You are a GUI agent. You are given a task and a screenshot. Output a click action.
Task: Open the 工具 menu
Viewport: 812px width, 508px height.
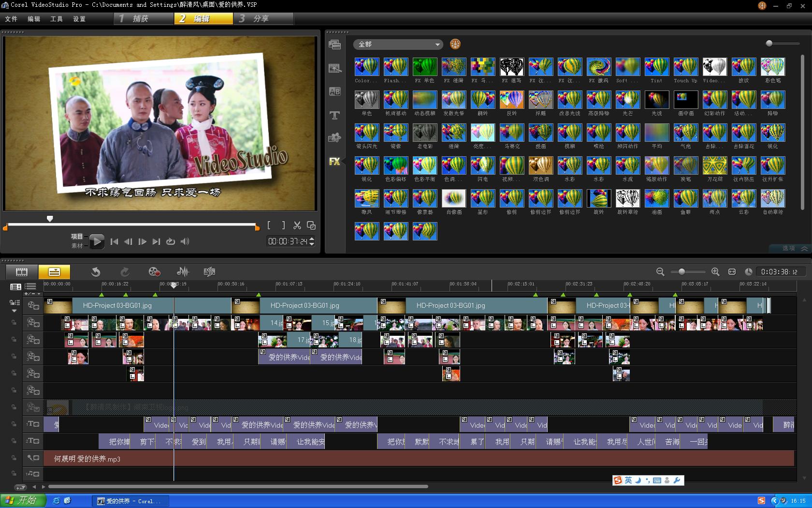point(57,19)
